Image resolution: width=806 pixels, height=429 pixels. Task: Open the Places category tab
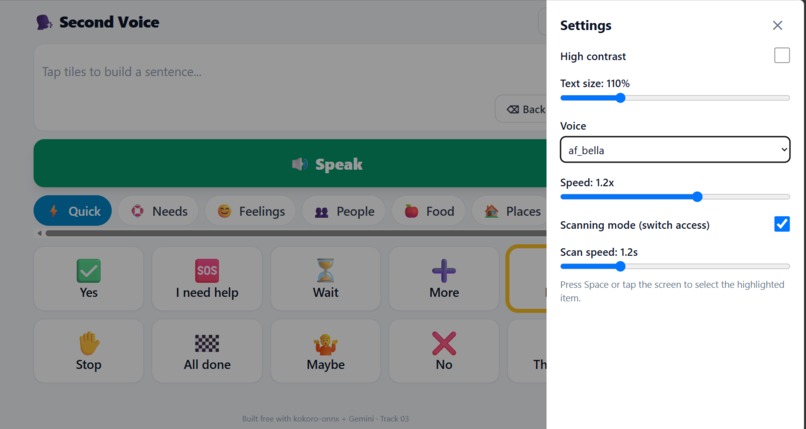pos(509,211)
